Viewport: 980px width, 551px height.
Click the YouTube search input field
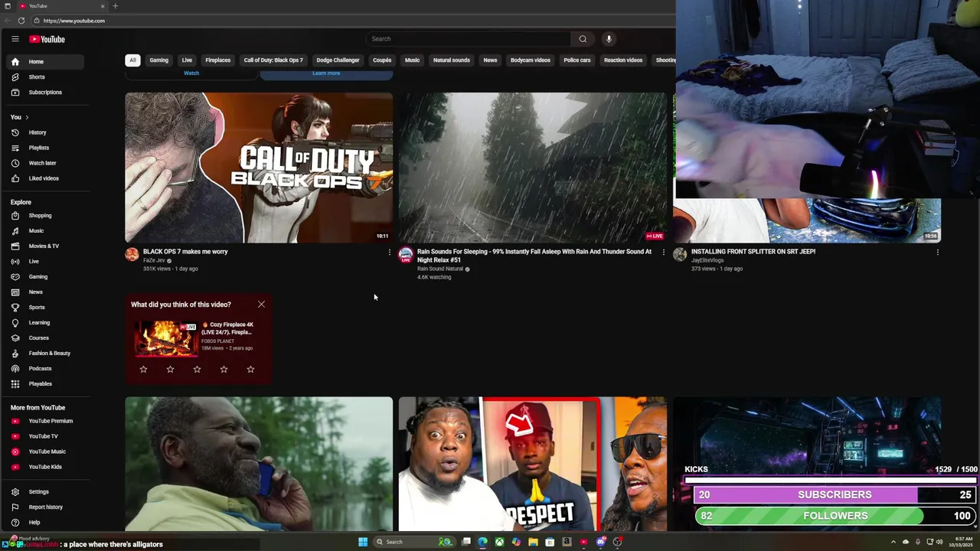tap(468, 39)
